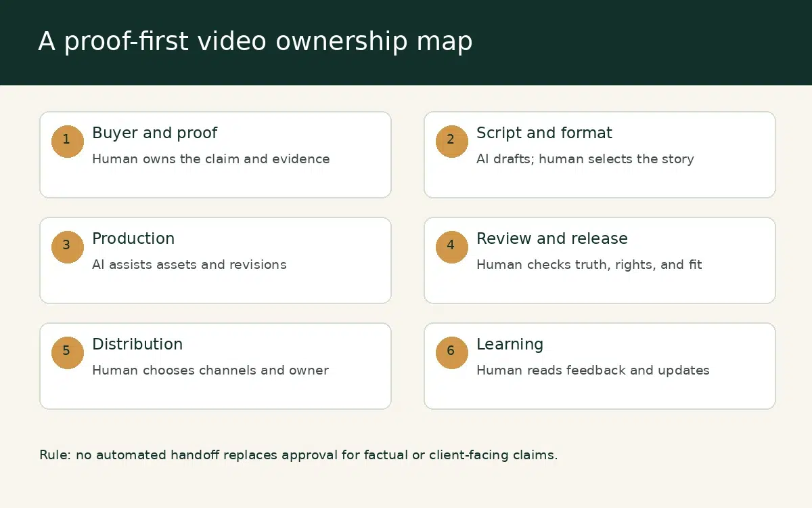Click the number 3 circle badge
This screenshot has height=508, width=812.
click(x=68, y=247)
